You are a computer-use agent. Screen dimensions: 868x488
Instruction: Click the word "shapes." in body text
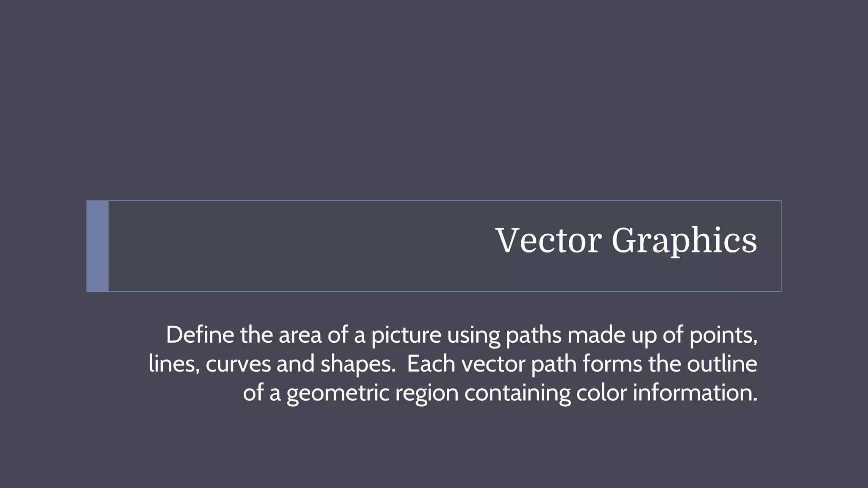358,365
